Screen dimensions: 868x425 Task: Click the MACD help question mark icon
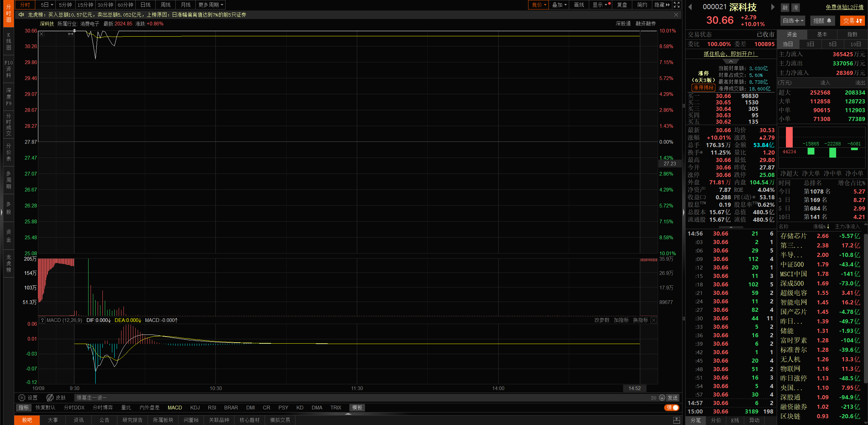click(x=42, y=320)
